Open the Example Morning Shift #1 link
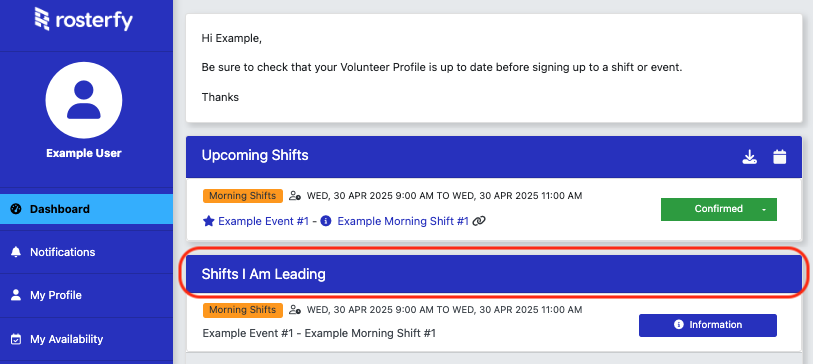 point(403,221)
